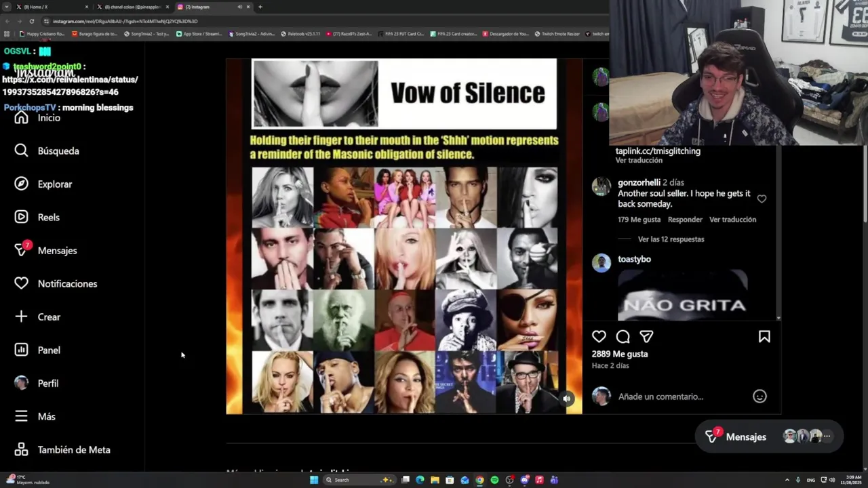868x488 pixels.
Task: Open Mensajes in the sidebar
Action: [x=46, y=251]
